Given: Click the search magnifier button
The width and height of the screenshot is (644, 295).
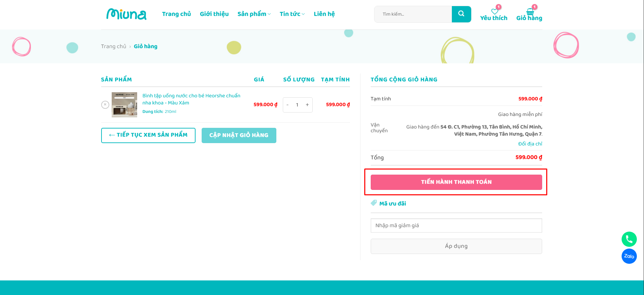Looking at the screenshot, I should [461, 14].
